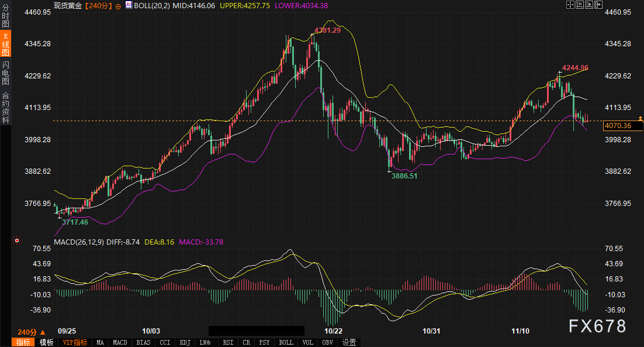Click the chart play-forward axis icon
Screen dimensions: 644x347
pos(589,5)
